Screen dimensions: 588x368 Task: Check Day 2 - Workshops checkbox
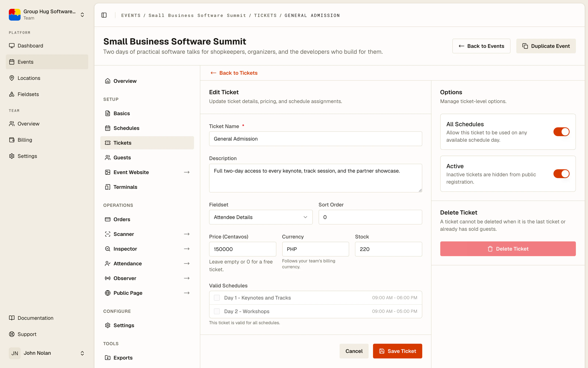coord(217,311)
